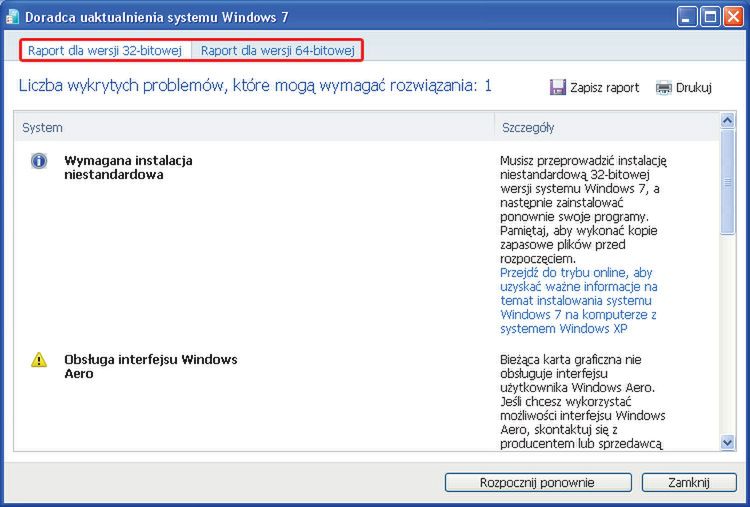Click the detected problems count heading
Image resolution: width=750 pixels, height=507 pixels.
[255, 86]
